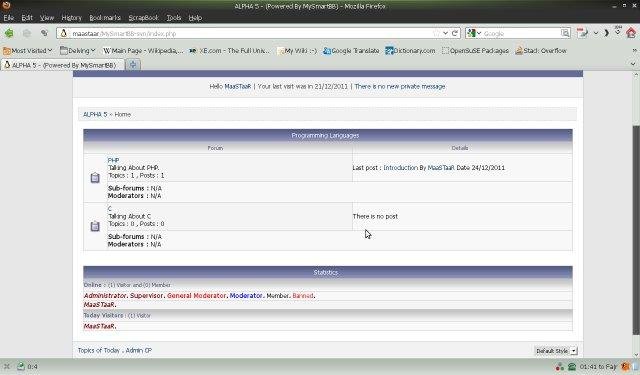Image resolution: width=640 pixels, height=375 pixels.
Task: Click the green status bar icon beside 0:4
Action: [21, 366]
